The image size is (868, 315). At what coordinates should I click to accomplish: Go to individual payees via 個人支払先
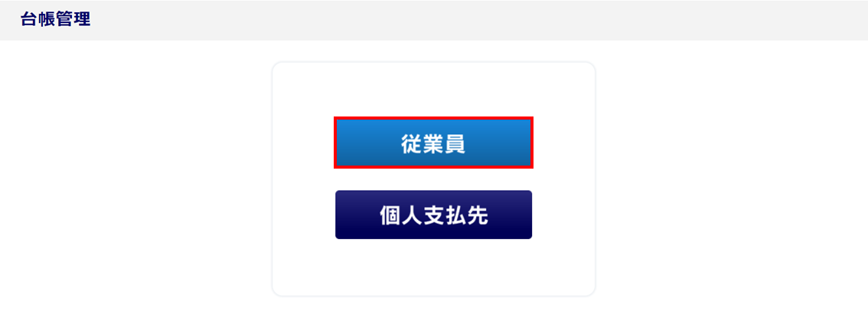coord(433,215)
